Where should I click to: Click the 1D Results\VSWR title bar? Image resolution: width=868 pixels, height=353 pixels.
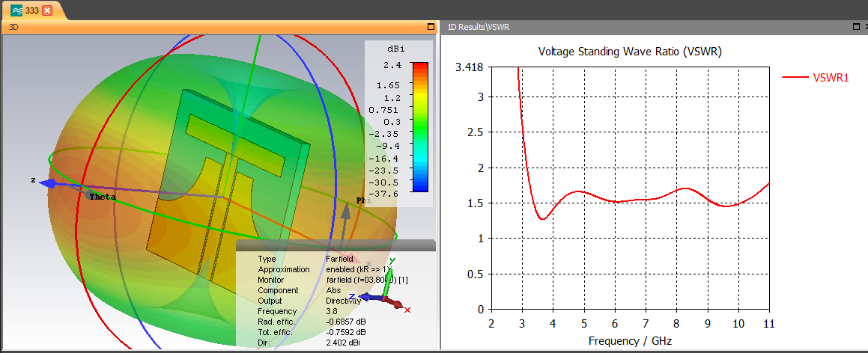[654, 26]
